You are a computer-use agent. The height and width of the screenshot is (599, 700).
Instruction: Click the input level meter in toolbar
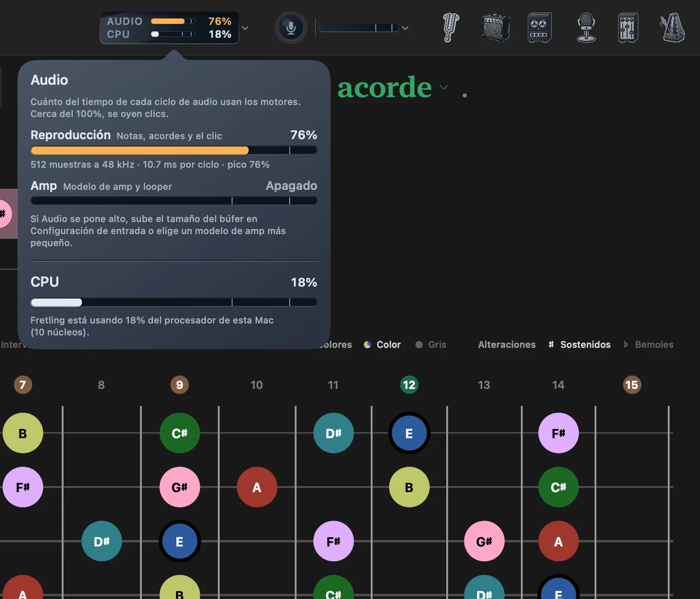pos(359,28)
